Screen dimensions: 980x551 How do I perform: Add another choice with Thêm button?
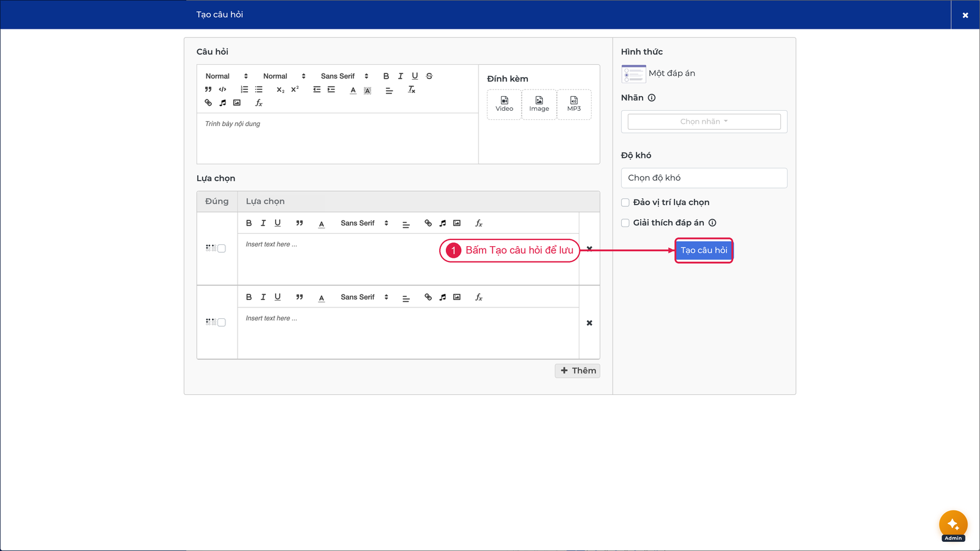(x=578, y=371)
